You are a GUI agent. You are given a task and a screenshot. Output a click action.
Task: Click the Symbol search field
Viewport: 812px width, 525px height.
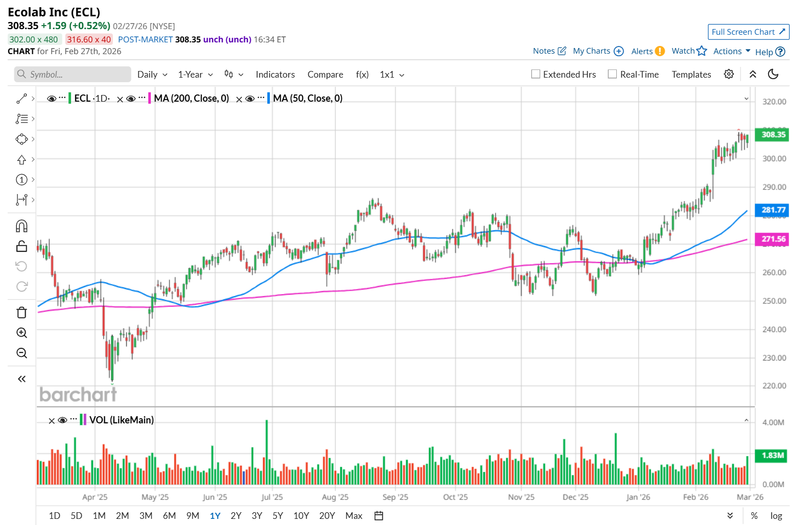click(x=73, y=75)
